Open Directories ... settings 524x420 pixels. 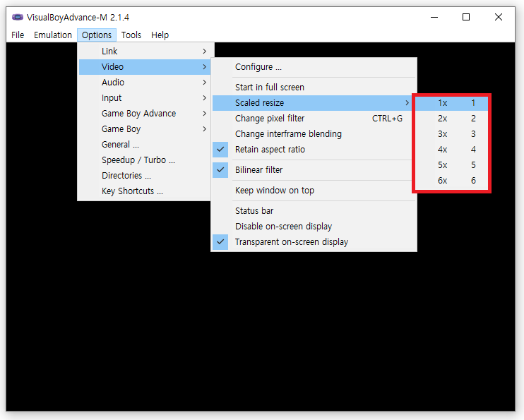point(145,176)
